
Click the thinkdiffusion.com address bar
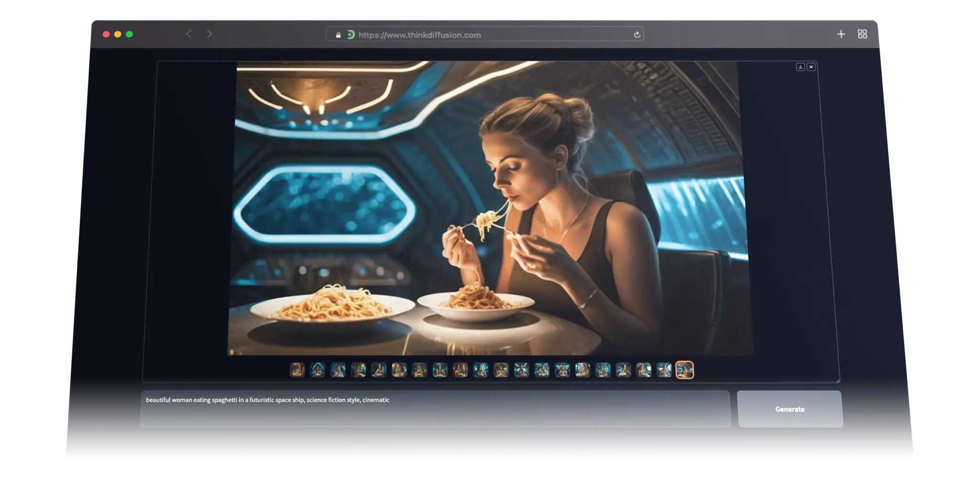click(485, 34)
